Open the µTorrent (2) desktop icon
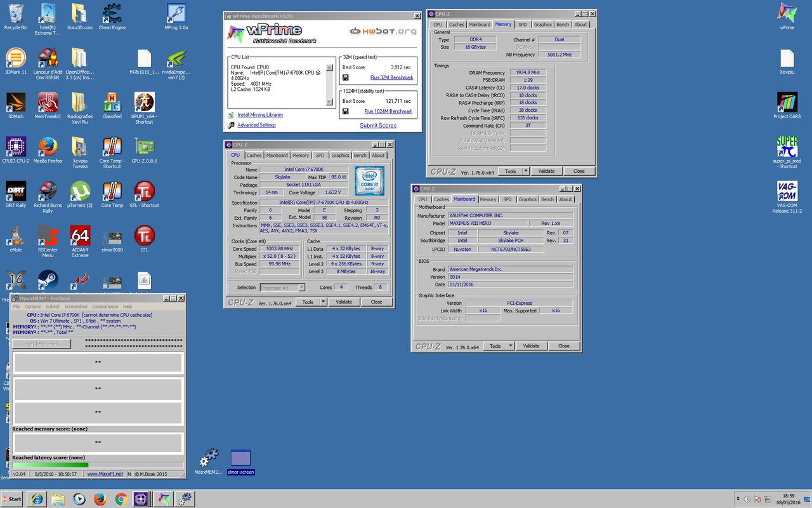 click(x=81, y=195)
